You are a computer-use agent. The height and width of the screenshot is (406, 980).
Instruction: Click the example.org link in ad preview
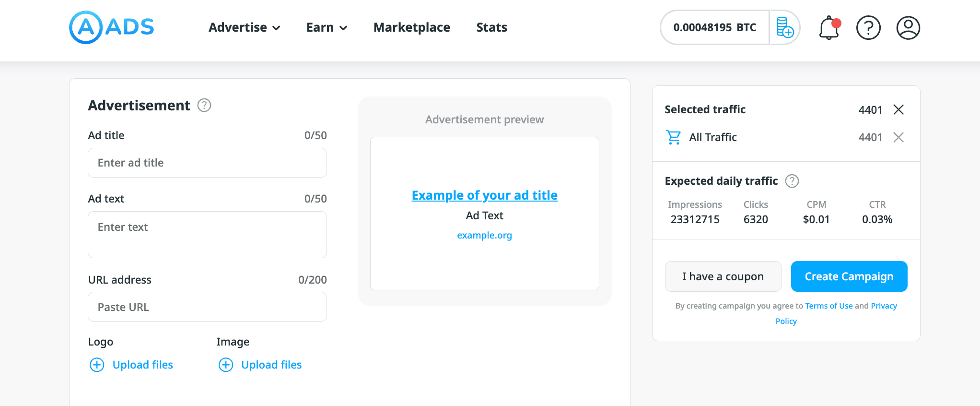pyautogui.click(x=484, y=235)
